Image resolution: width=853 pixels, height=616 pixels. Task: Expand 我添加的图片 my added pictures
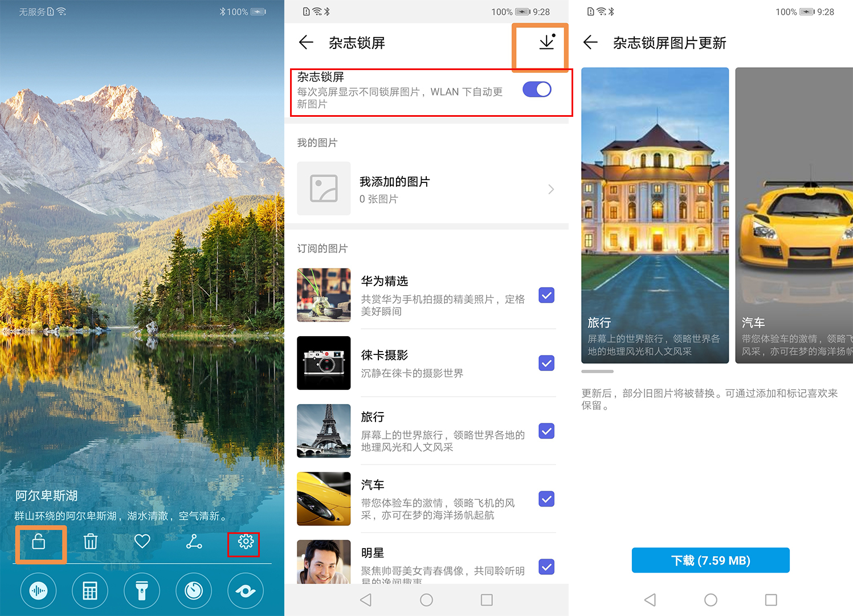point(427,189)
